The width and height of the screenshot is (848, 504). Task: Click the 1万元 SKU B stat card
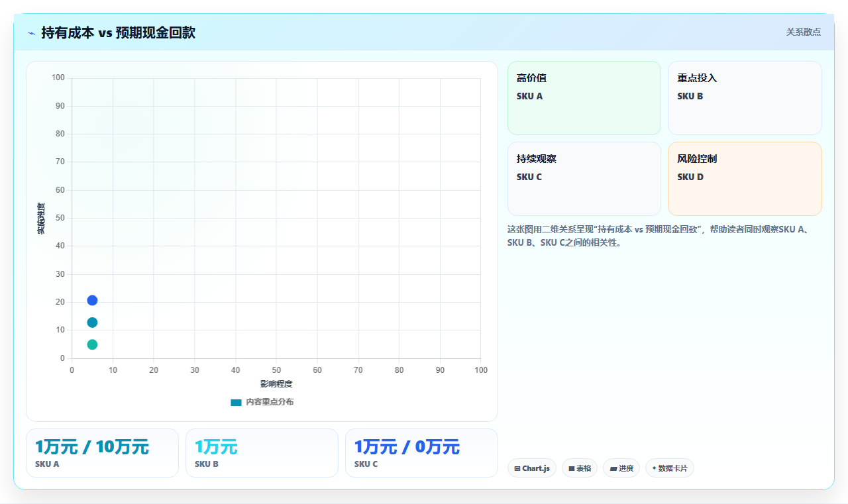pos(262,453)
